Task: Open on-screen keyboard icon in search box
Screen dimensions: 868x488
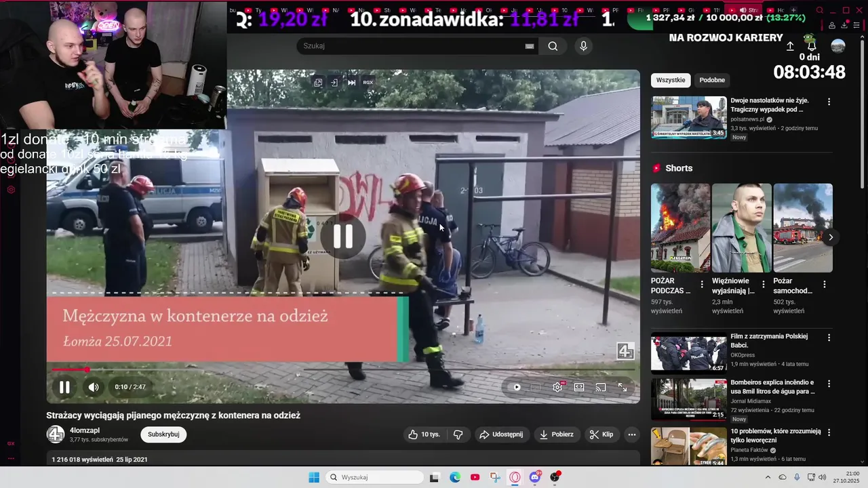Action: click(x=530, y=46)
